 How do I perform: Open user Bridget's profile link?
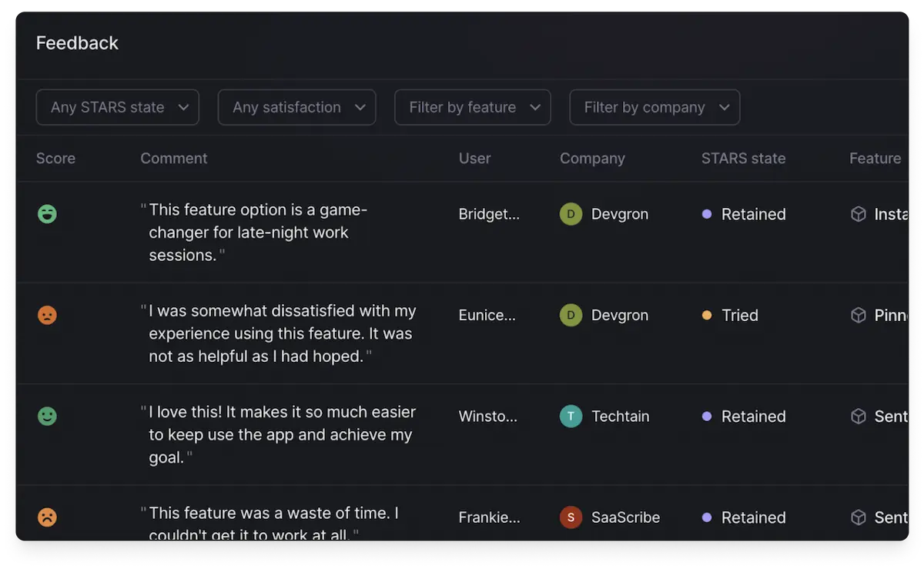coord(489,214)
